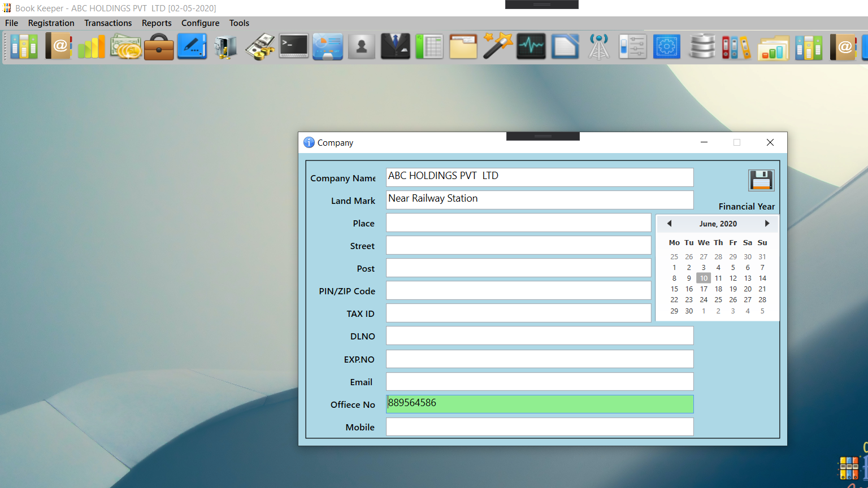This screenshot has height=488, width=868.
Task: Select day 22 in the calendar
Action: click(674, 299)
